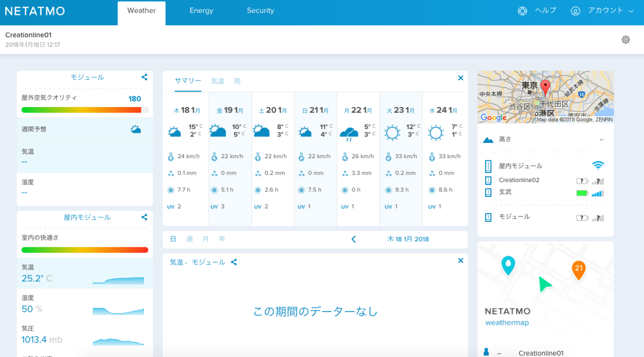Open the Netatmo weathermap link
Image resolution: width=644 pixels, height=357 pixels.
pyautogui.click(x=507, y=323)
